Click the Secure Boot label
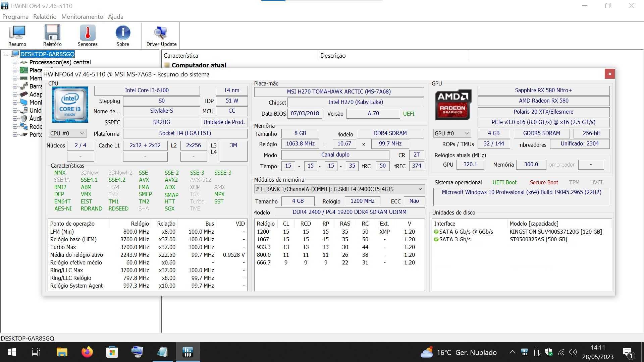Viewport: 644px width, 362px height. pyautogui.click(x=544, y=182)
